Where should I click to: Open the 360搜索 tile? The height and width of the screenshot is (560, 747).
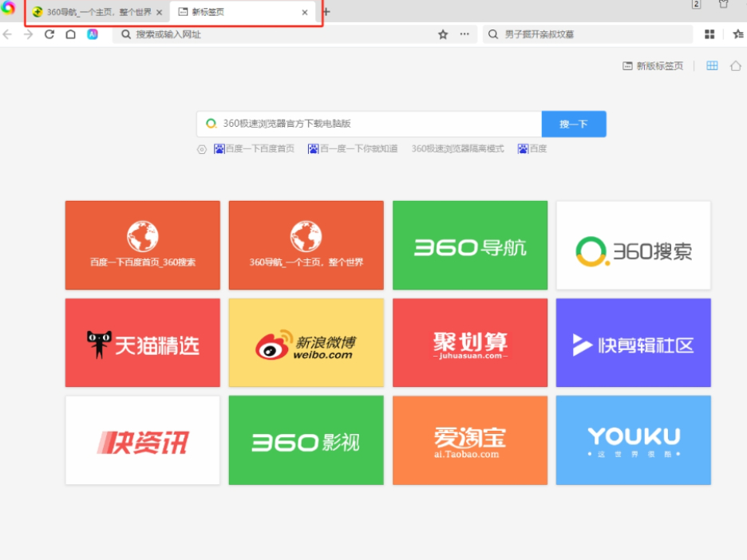(634, 245)
